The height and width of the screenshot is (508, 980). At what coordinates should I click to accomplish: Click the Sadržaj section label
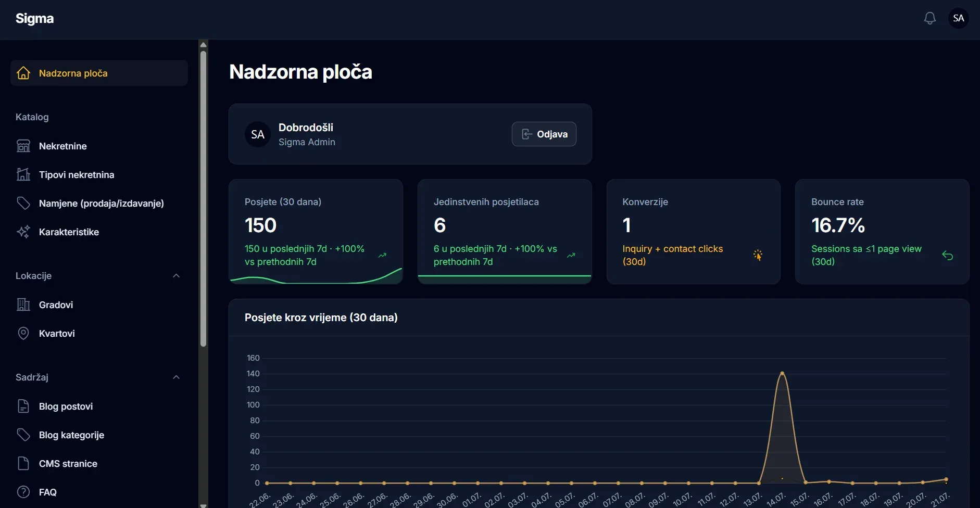(32, 377)
